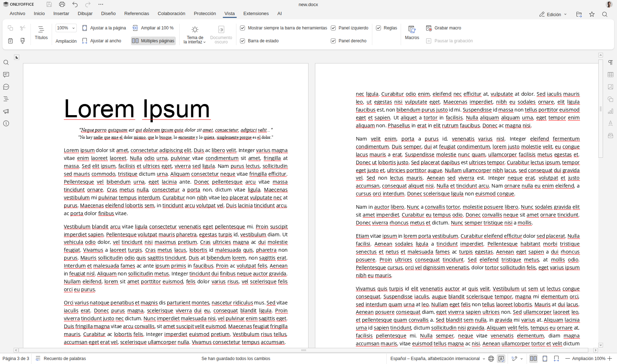This screenshot has height=364, width=617.
Task: Open chart settings in right sidebar
Action: pos(611,111)
